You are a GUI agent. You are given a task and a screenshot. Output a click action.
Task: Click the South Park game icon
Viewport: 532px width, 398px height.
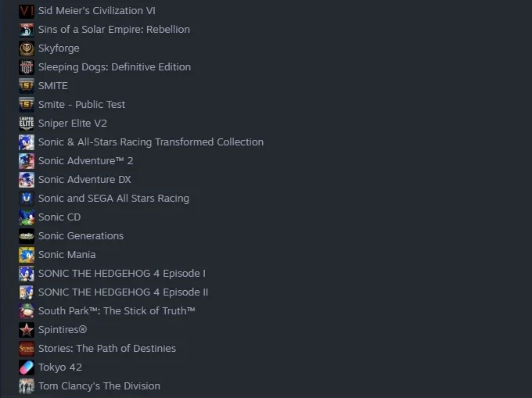tap(27, 311)
